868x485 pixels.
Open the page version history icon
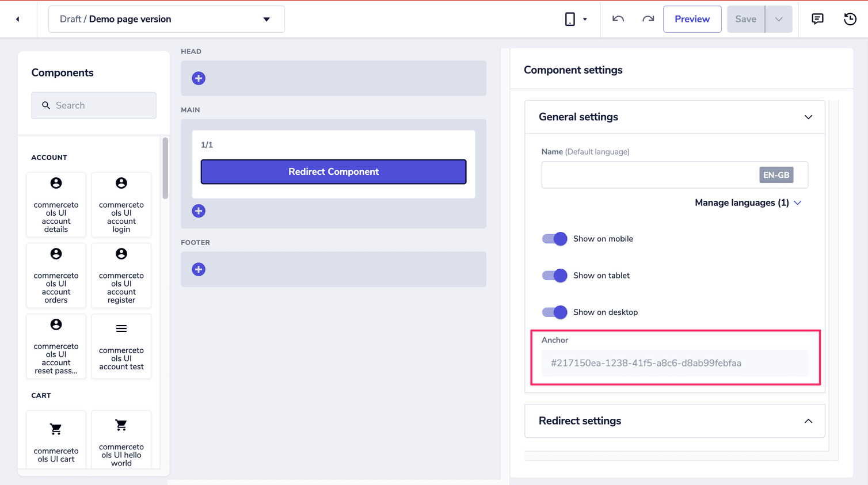coord(850,19)
